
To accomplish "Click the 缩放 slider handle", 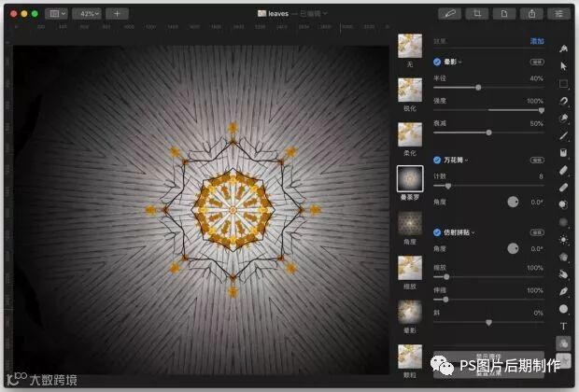I will [x=446, y=277].
